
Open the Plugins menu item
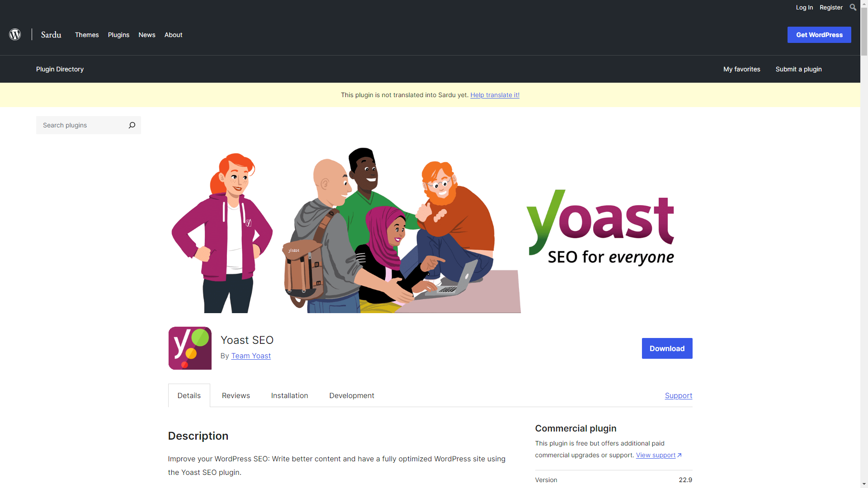point(118,35)
